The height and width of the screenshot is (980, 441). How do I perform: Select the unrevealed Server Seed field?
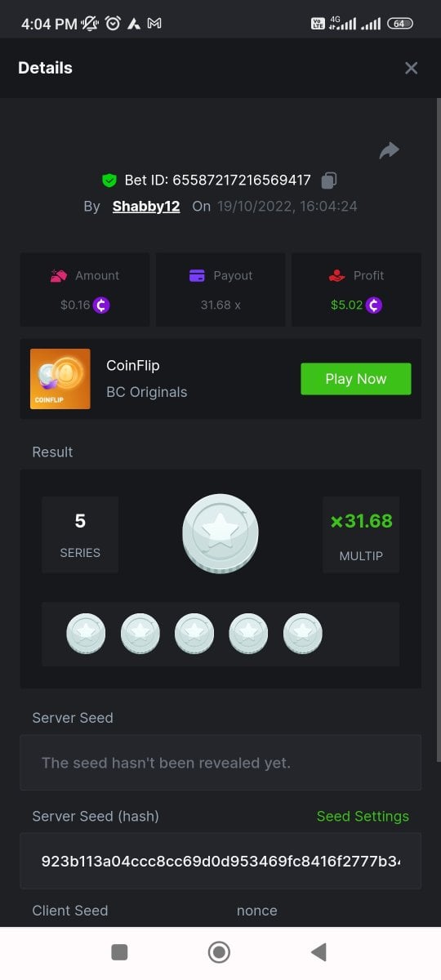point(220,763)
